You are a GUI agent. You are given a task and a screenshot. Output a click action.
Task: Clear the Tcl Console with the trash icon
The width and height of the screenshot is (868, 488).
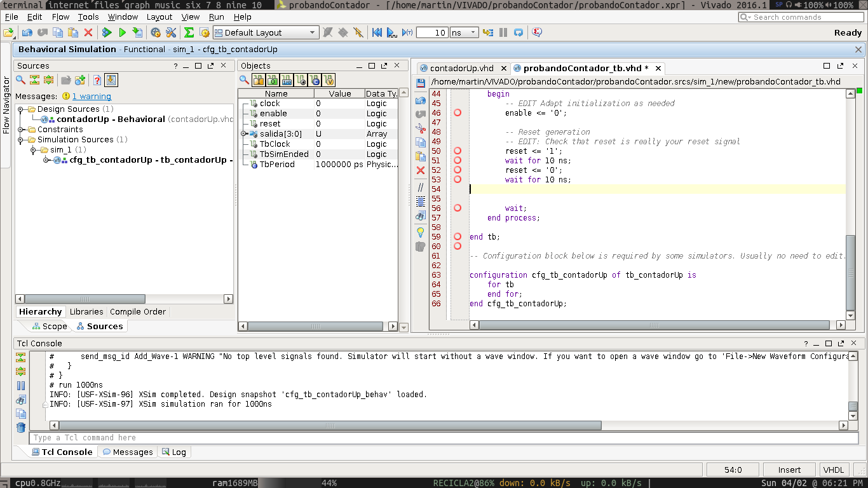coord(21,428)
